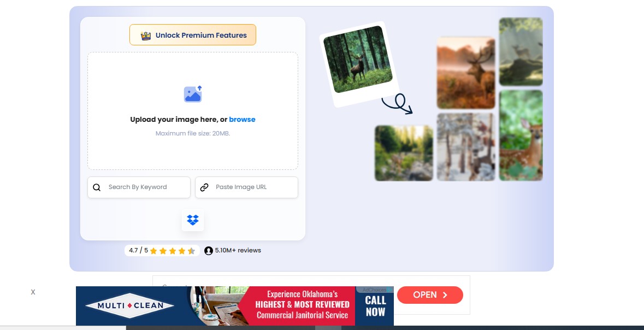Click the reviewer avatar icon
This screenshot has height=330, width=644.
[209, 251]
